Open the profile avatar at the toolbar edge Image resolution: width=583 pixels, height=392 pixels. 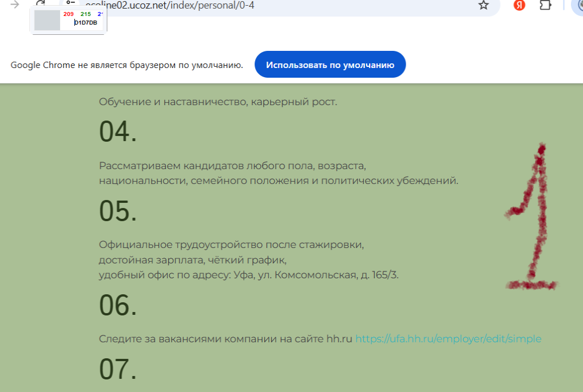[577, 5]
